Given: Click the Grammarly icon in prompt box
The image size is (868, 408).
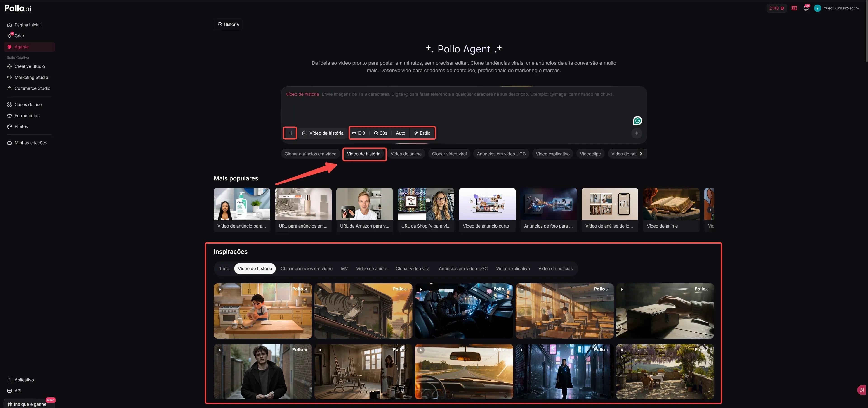Looking at the screenshot, I should pos(637,121).
